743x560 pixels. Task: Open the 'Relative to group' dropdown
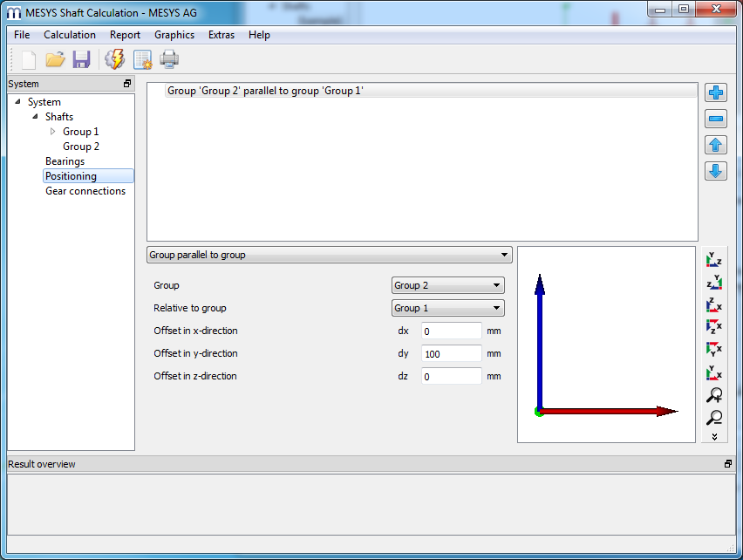pos(447,308)
